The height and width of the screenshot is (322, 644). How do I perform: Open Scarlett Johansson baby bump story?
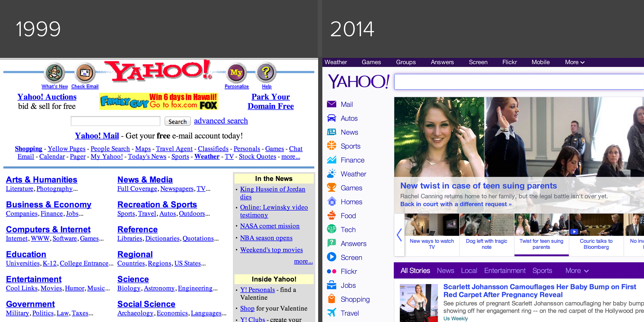pos(539,291)
